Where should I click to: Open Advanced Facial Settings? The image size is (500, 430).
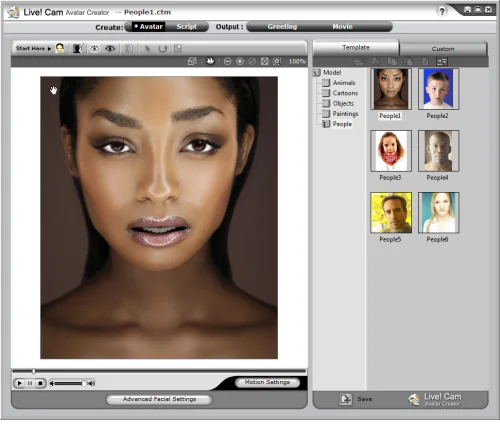coord(159,399)
